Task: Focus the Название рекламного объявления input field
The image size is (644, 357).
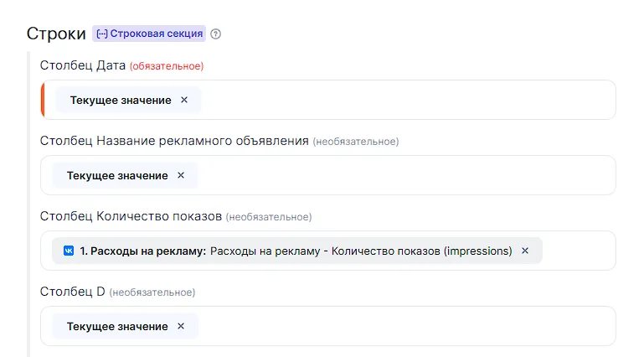Action: 402,175
